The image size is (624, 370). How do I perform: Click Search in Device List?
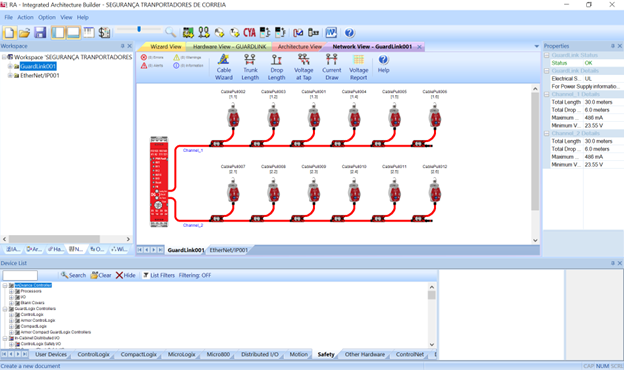[x=73, y=275]
